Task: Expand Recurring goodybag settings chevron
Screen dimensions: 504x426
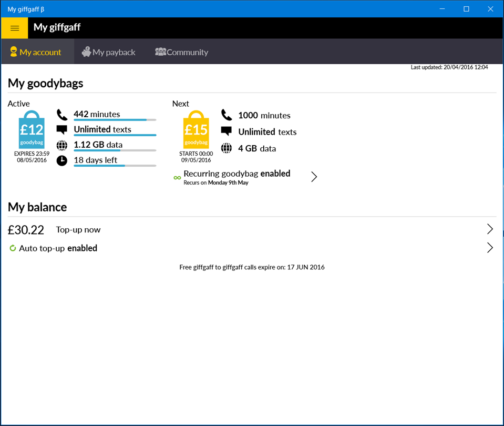Action: coord(314,177)
